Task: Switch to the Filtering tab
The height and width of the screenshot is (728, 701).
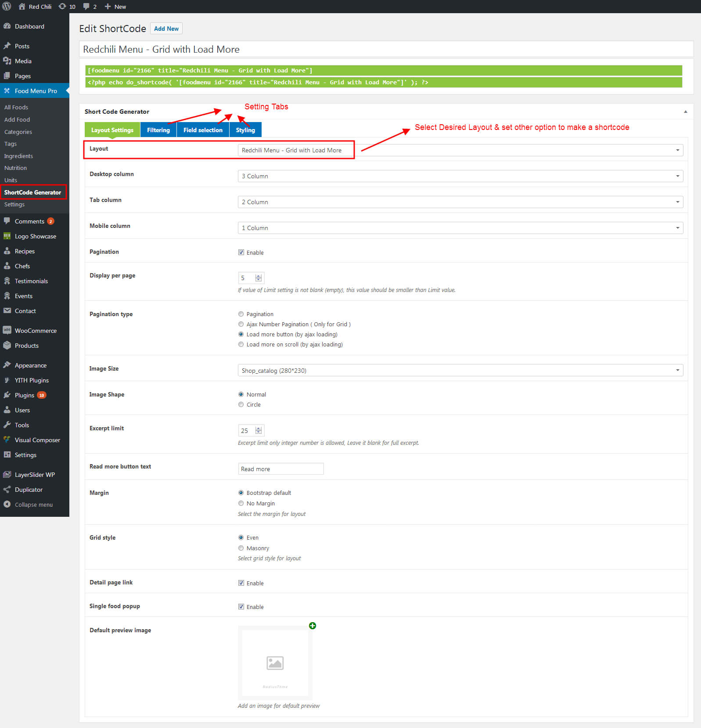Action: pos(158,130)
